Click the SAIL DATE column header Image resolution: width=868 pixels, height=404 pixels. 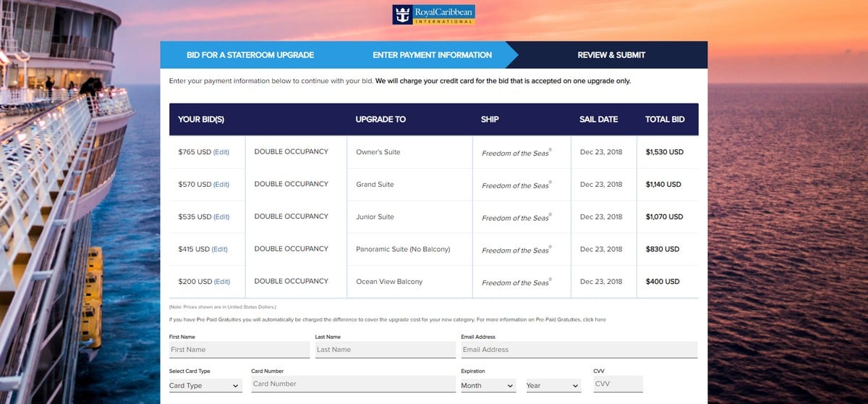(599, 119)
